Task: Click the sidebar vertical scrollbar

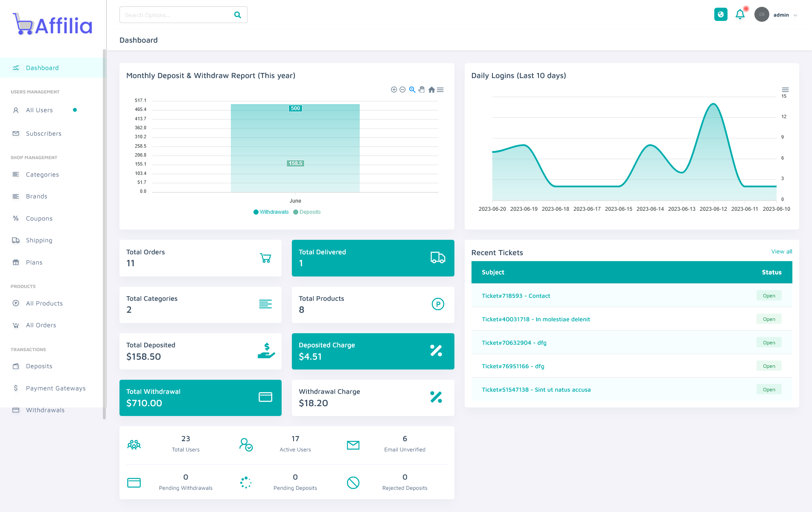Action: click(104, 234)
